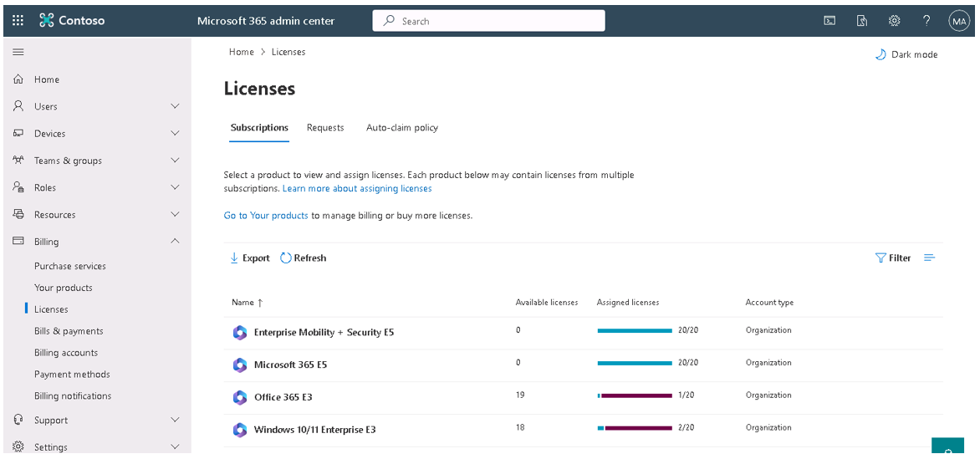Switch to the Subscriptions tab
This screenshot has width=980, height=454.
(x=259, y=128)
